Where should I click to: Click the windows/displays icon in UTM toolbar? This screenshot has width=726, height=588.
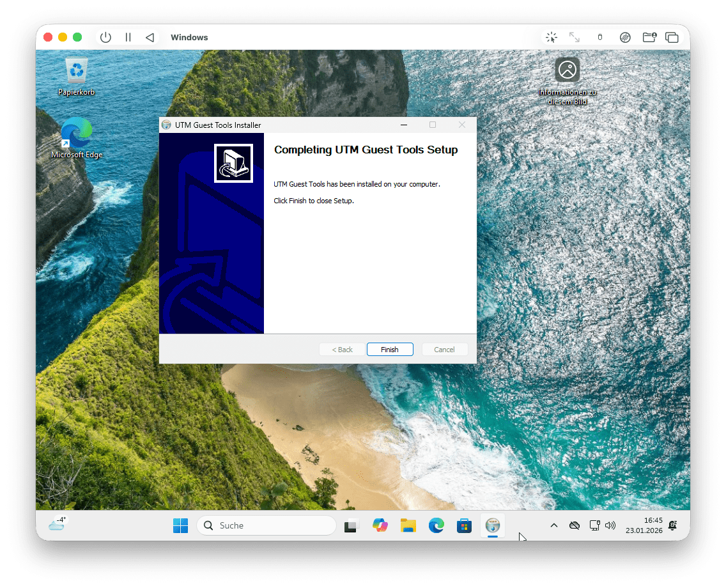[672, 37]
